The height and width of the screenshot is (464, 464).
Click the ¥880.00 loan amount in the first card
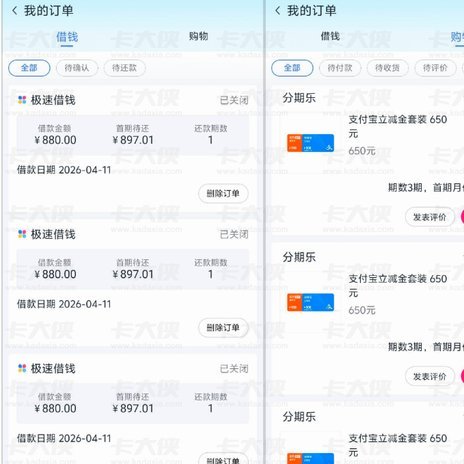click(x=55, y=140)
